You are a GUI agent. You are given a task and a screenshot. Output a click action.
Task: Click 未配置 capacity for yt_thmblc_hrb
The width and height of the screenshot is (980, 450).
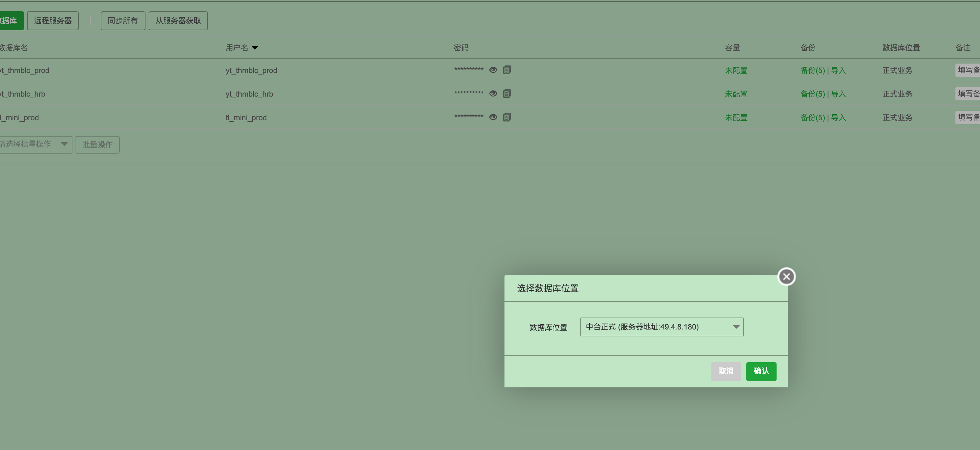(x=736, y=94)
